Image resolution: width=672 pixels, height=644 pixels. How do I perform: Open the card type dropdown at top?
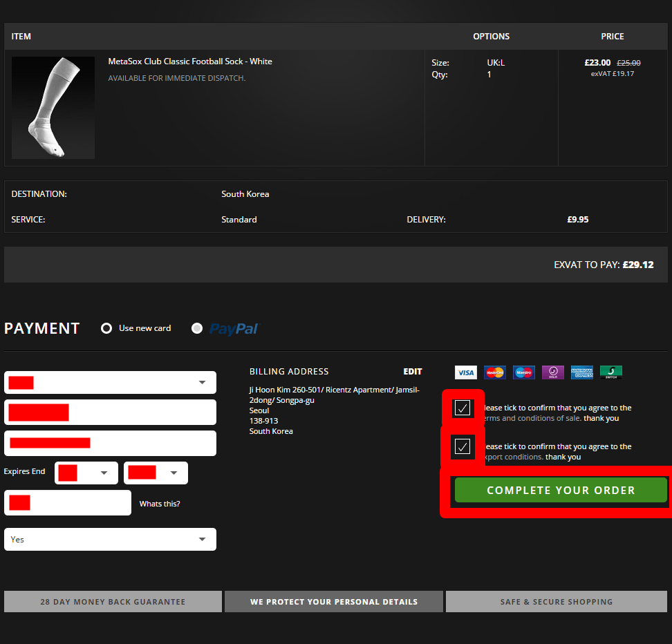[110, 382]
